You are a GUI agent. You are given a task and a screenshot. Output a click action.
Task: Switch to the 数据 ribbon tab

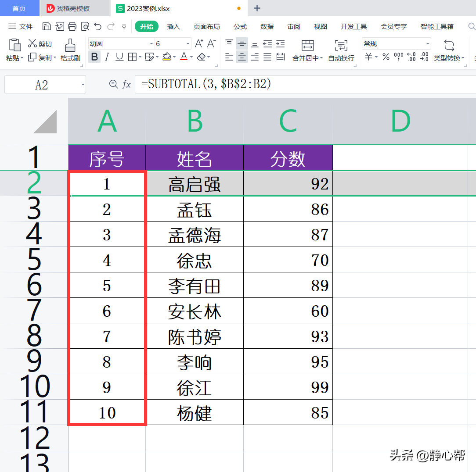click(267, 27)
